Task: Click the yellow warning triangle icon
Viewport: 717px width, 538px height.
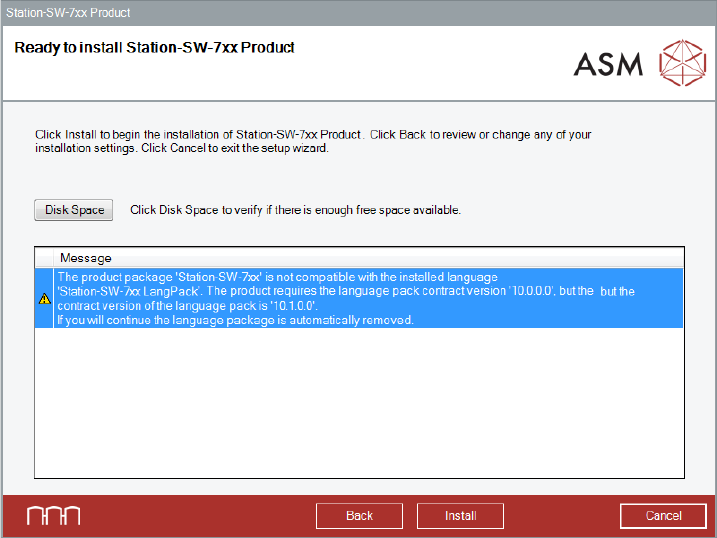Action: click(44, 298)
